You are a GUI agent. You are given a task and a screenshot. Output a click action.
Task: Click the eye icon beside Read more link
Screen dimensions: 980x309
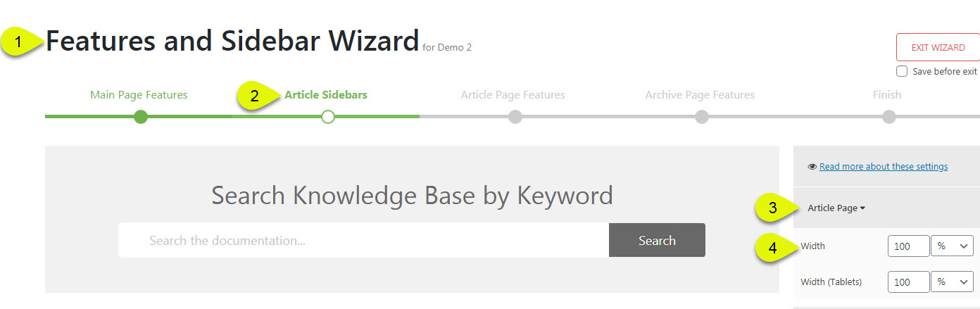(x=812, y=167)
